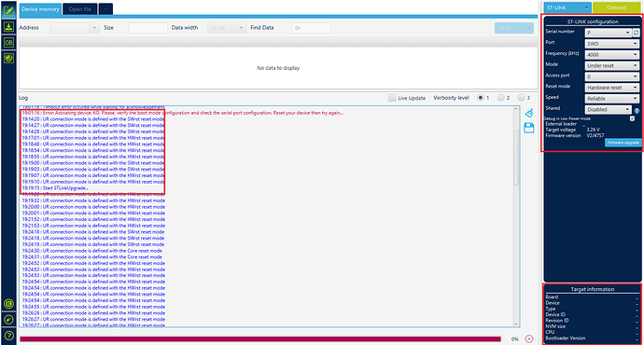The width and height of the screenshot is (644, 345).
Task: Click the Address input field
Action: (70, 28)
